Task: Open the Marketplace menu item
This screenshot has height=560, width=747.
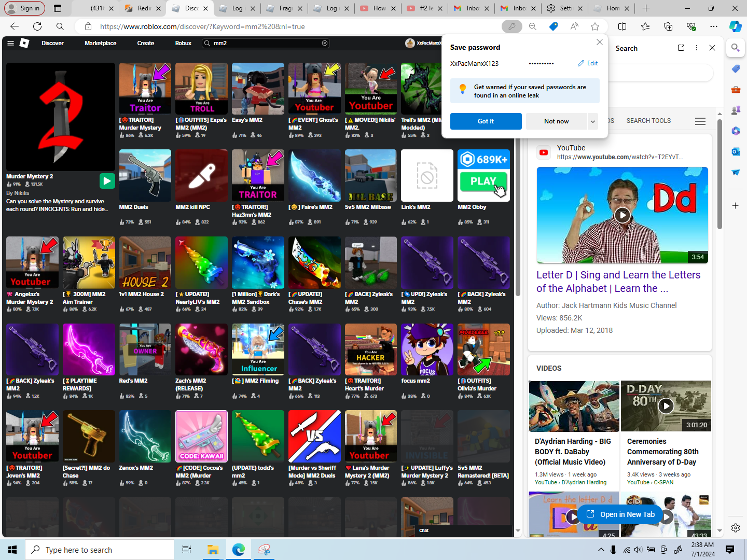Action: [101, 43]
